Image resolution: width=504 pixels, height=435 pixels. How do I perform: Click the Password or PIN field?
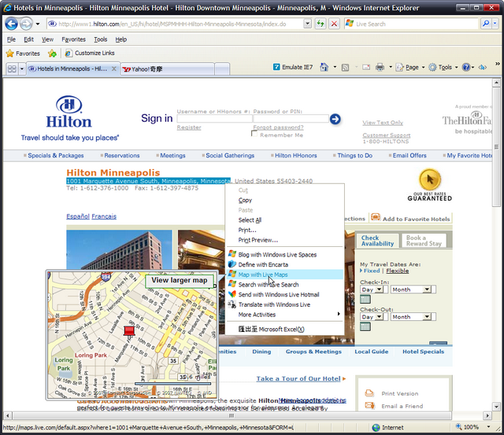click(x=291, y=119)
